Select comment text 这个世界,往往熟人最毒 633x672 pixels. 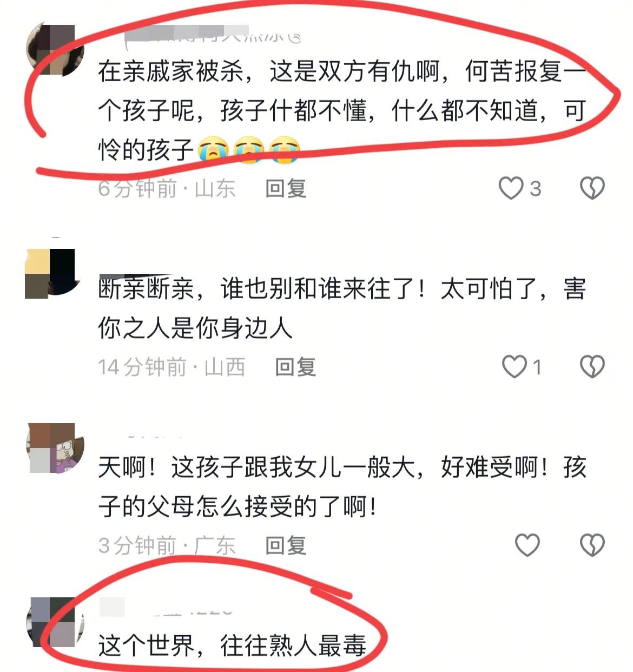point(233,645)
